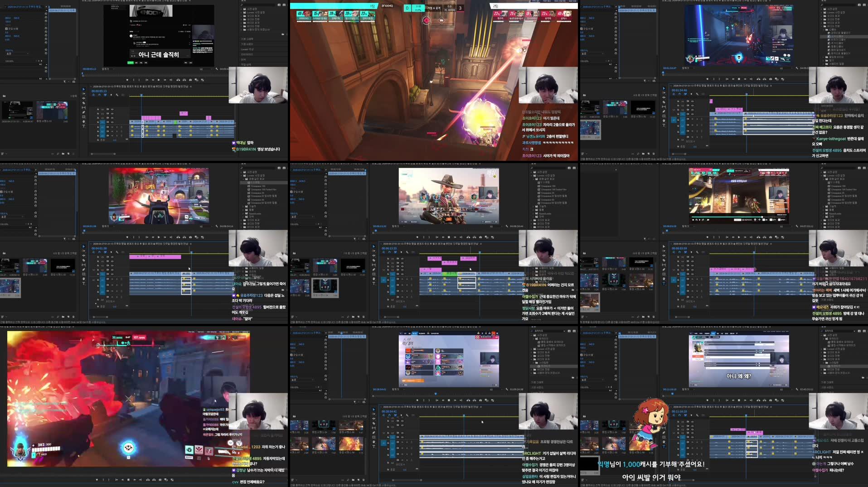
Task: Toggle V5 track eye visibility in bottom-right frame
Action: (693, 422)
